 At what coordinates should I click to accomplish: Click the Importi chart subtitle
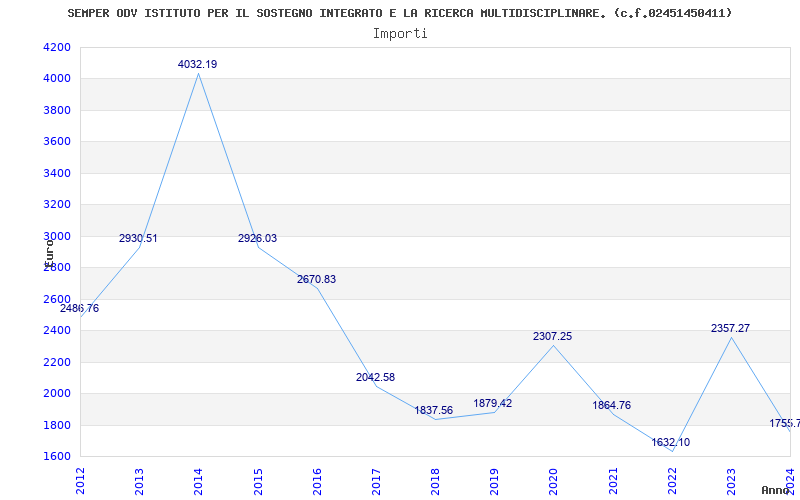400,34
